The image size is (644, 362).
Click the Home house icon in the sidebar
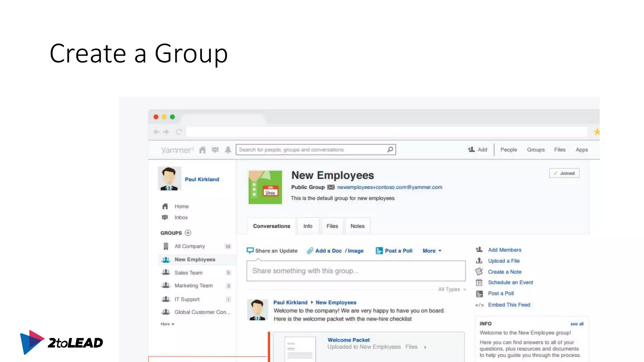pos(165,206)
